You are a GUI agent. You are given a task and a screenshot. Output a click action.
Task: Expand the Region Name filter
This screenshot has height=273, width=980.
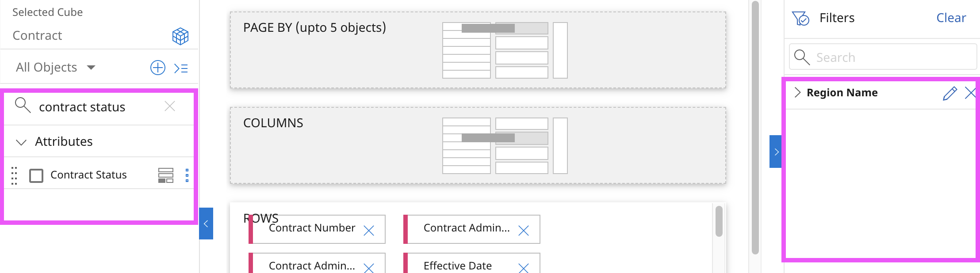[x=797, y=92]
